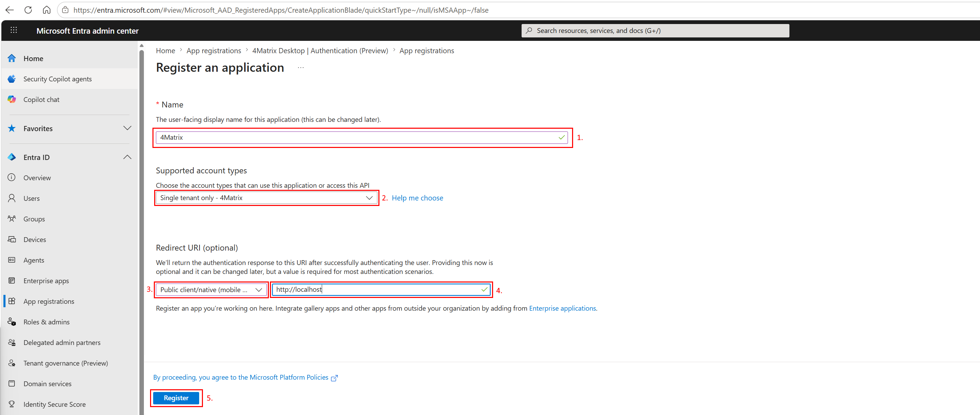
Task: Click the search magnifier icon
Action: click(x=529, y=31)
